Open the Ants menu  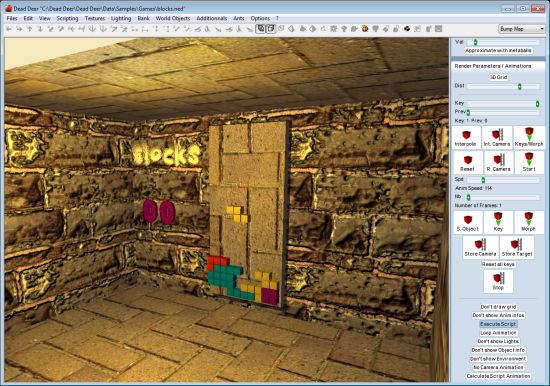click(239, 18)
